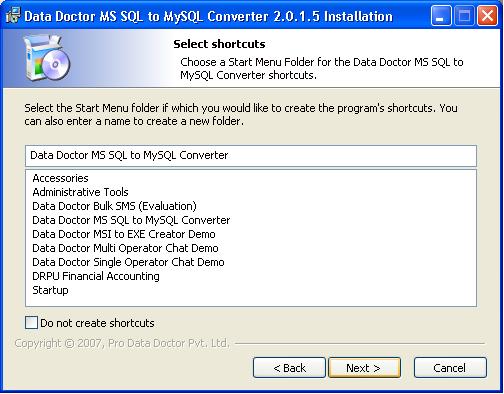This screenshot has width=504, height=394.
Task: Go to the Next installation step
Action: coord(364,368)
